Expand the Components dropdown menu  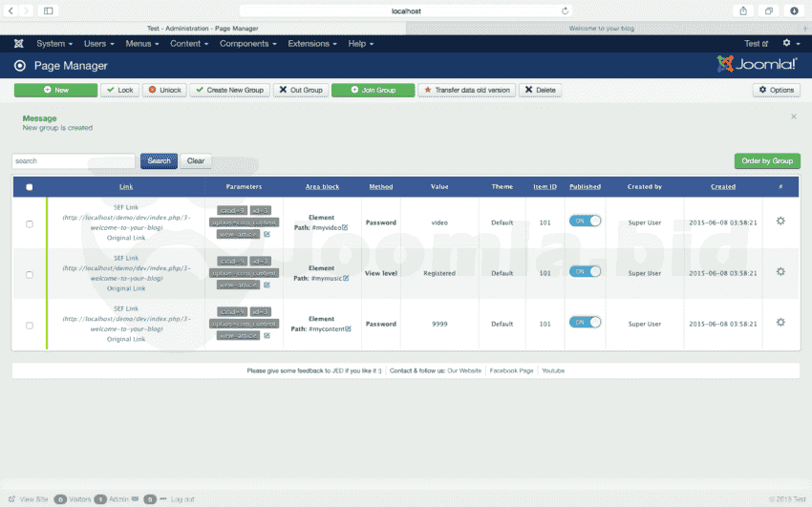(x=247, y=44)
